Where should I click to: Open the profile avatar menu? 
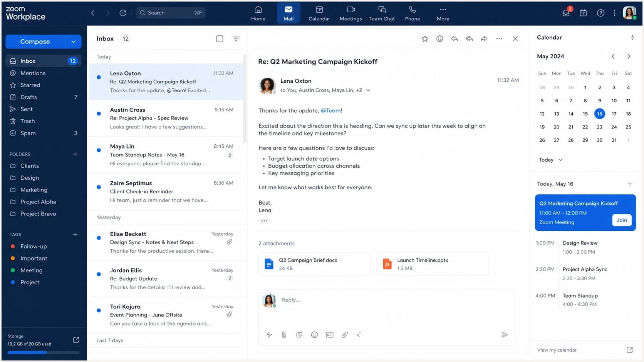(630, 13)
